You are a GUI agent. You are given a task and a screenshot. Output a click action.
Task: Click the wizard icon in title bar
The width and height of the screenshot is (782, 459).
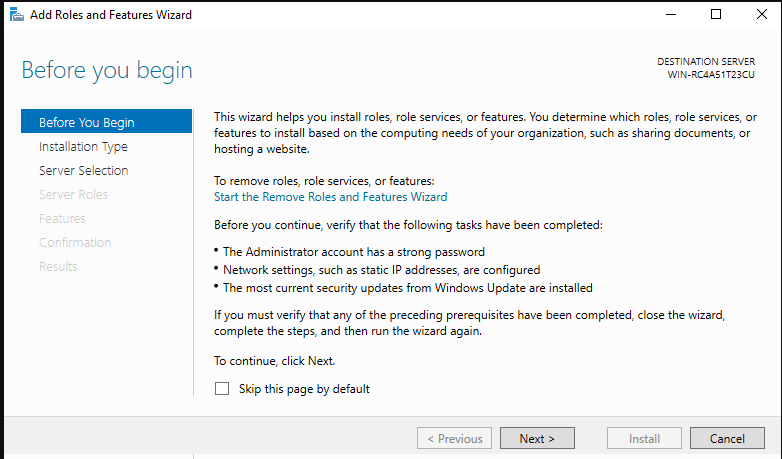click(16, 14)
